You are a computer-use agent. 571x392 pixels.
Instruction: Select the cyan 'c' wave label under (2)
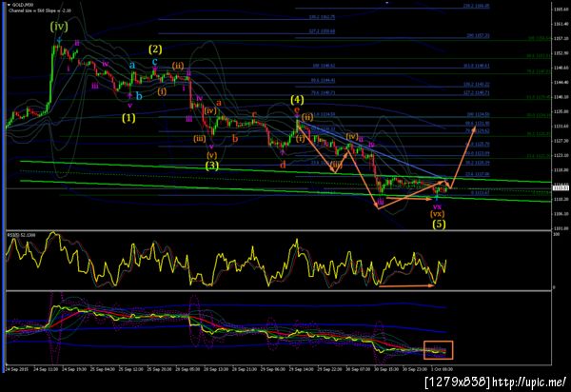[155, 61]
